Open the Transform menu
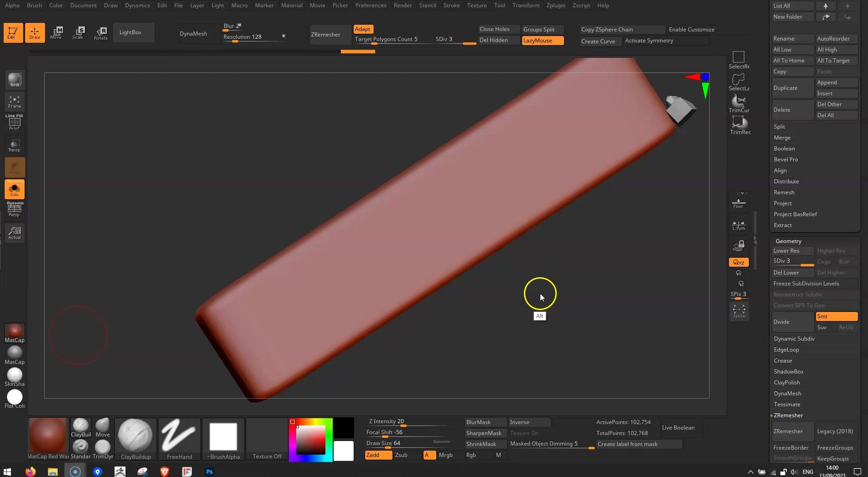The height and width of the screenshot is (477, 868). [x=525, y=5]
